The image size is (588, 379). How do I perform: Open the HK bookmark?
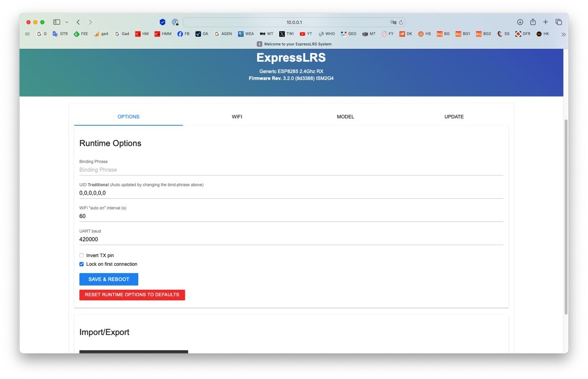pyautogui.click(x=543, y=34)
